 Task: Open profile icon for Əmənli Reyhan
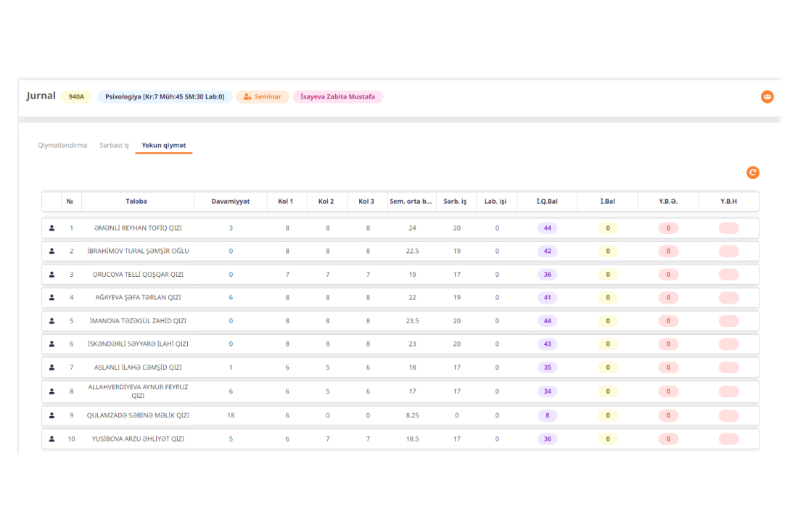(52, 228)
